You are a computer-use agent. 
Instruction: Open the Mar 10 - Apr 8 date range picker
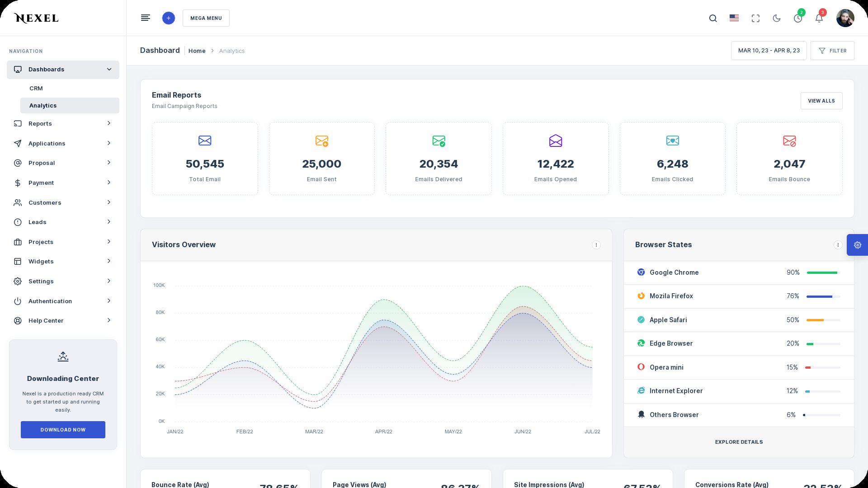click(769, 51)
